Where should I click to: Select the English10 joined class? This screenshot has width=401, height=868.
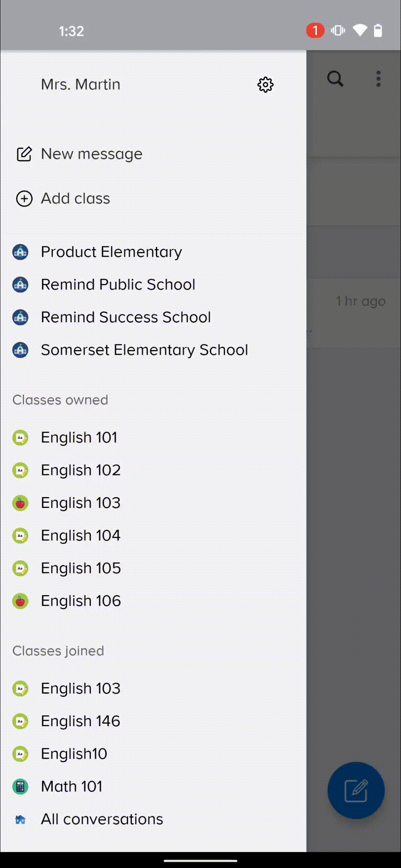[74, 754]
